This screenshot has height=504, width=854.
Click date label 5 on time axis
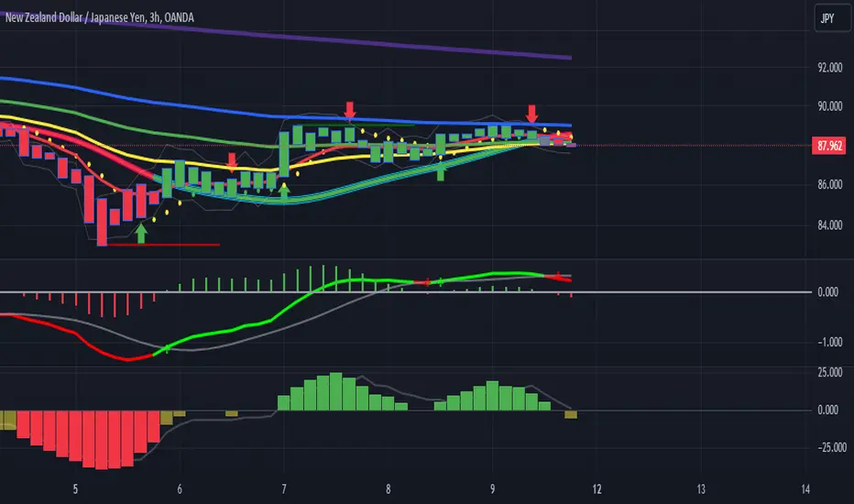(75, 489)
